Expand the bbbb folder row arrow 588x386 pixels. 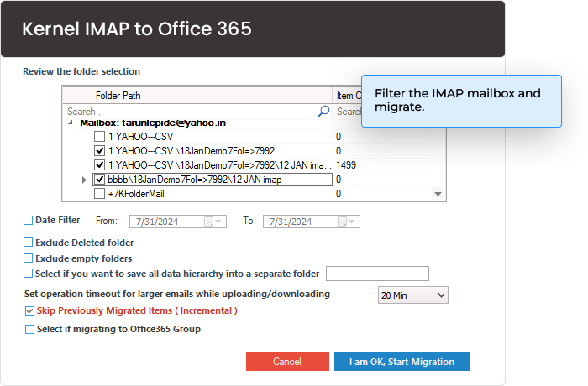84,180
